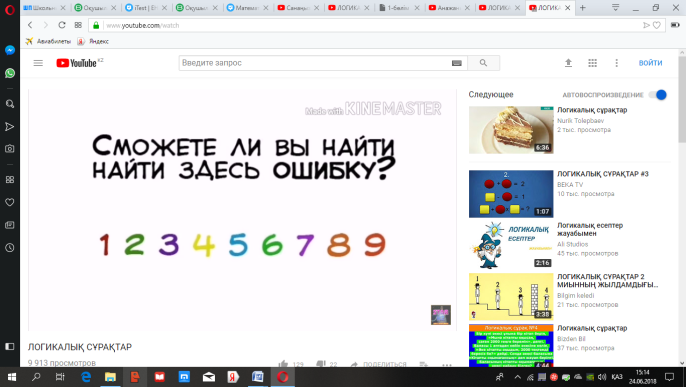The height and width of the screenshot is (387, 686).
Task: Click the battery saver icon
Action: tap(675, 25)
